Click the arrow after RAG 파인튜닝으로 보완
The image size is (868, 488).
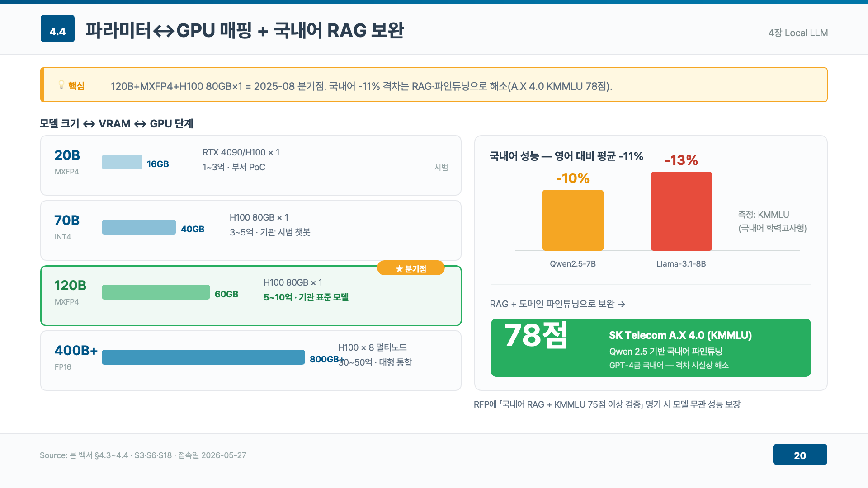coord(622,304)
